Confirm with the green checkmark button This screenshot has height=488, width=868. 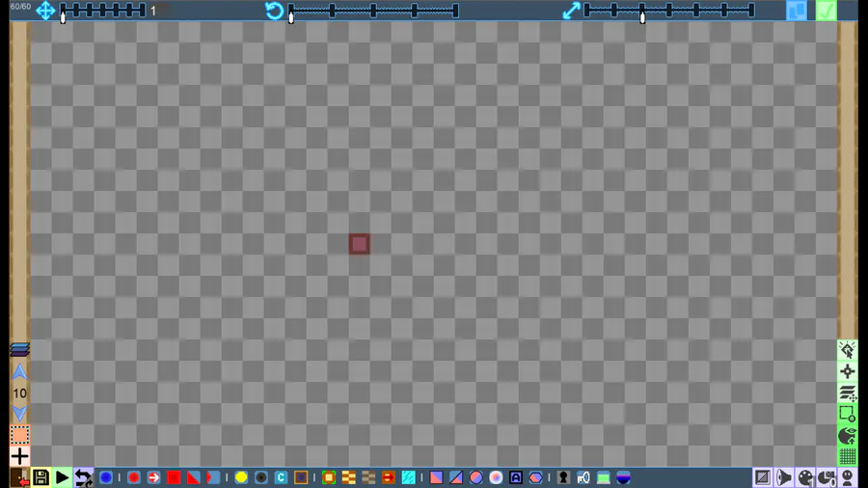(x=826, y=11)
